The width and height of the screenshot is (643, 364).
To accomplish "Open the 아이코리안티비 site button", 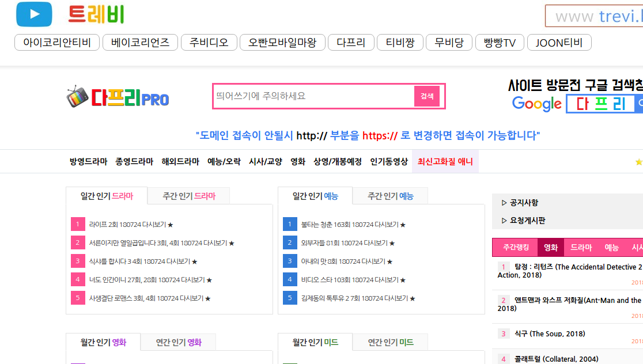I will click(57, 42).
